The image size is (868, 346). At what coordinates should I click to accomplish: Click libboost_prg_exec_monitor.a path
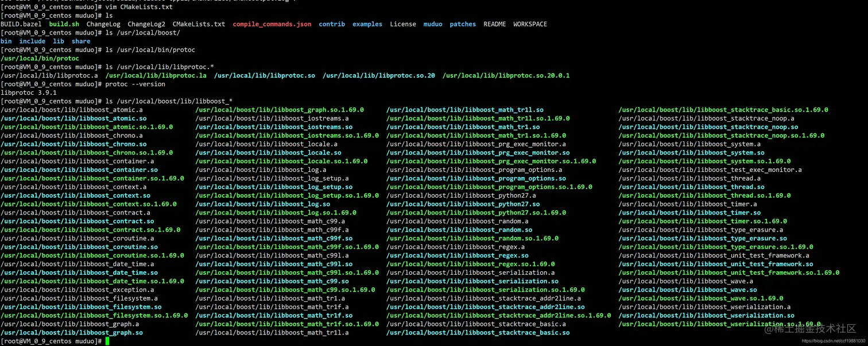coord(476,144)
